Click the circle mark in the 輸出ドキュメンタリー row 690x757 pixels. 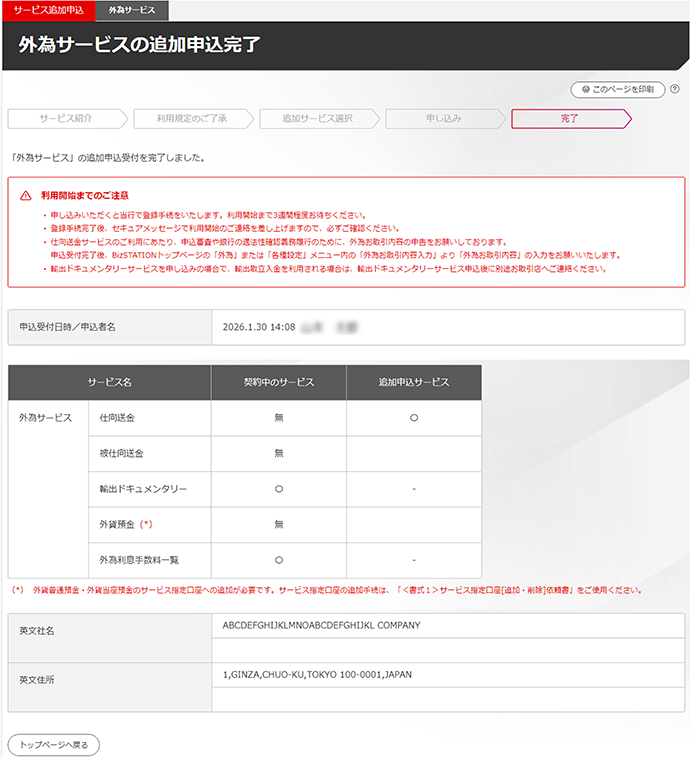(279, 489)
